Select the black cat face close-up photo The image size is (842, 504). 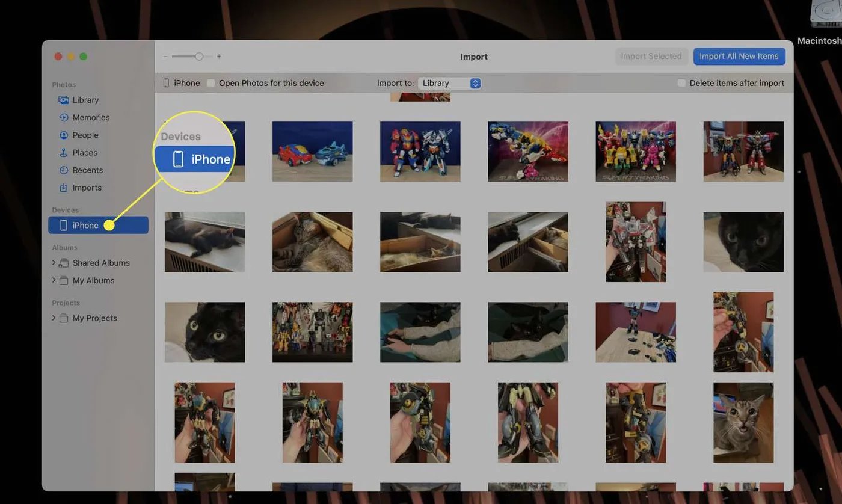[x=743, y=242]
